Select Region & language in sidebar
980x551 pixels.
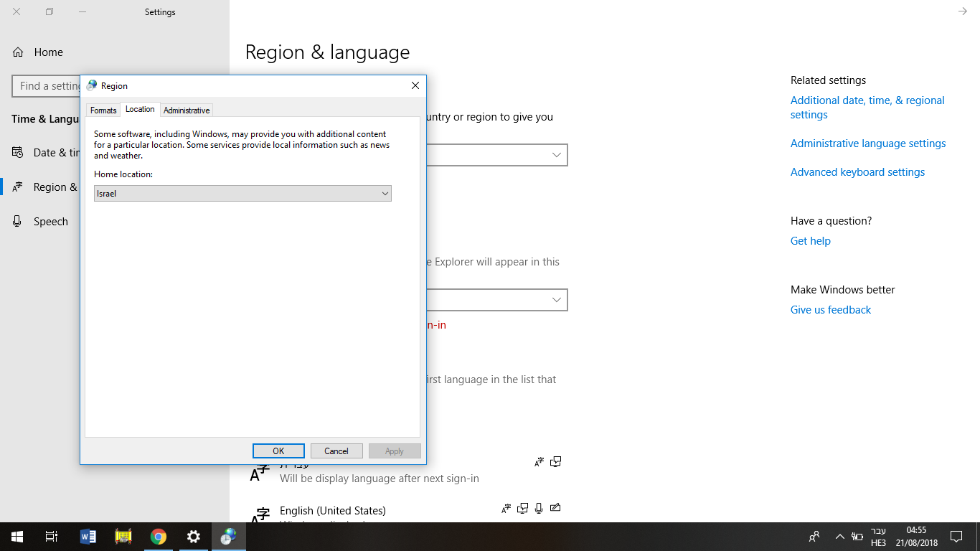click(x=44, y=187)
